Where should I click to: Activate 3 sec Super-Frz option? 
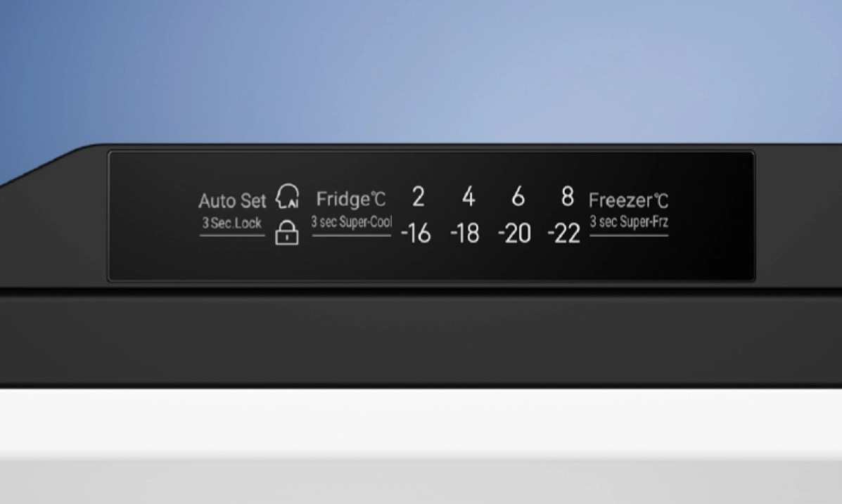pos(629,221)
